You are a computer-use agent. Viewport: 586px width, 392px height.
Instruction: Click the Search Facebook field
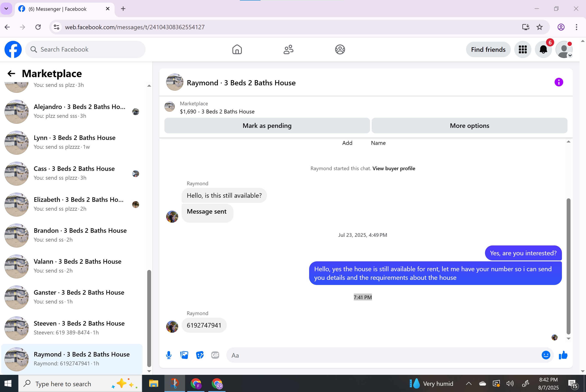[x=85, y=49]
